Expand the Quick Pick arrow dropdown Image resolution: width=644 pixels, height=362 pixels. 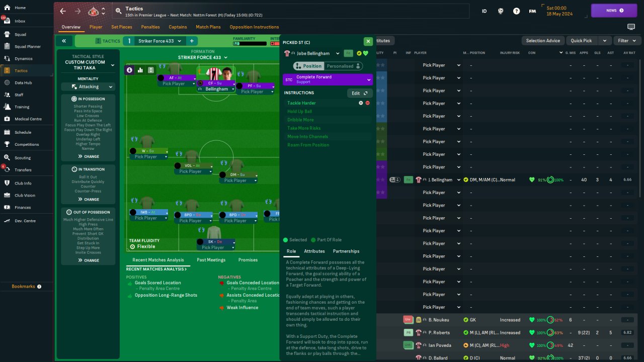click(x=604, y=41)
